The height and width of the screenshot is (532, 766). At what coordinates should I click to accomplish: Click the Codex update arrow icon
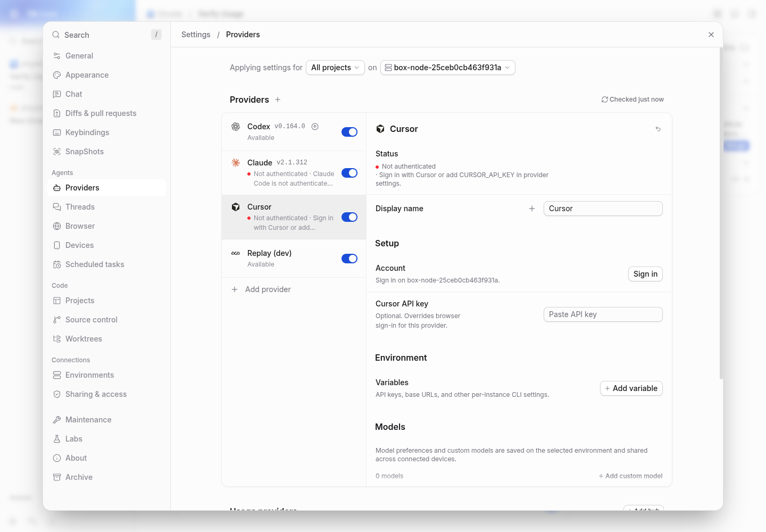(315, 127)
